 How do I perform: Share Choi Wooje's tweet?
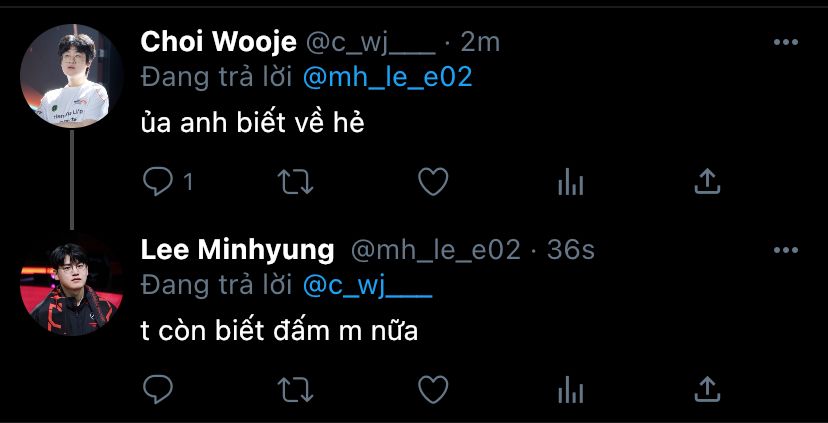pos(707,182)
